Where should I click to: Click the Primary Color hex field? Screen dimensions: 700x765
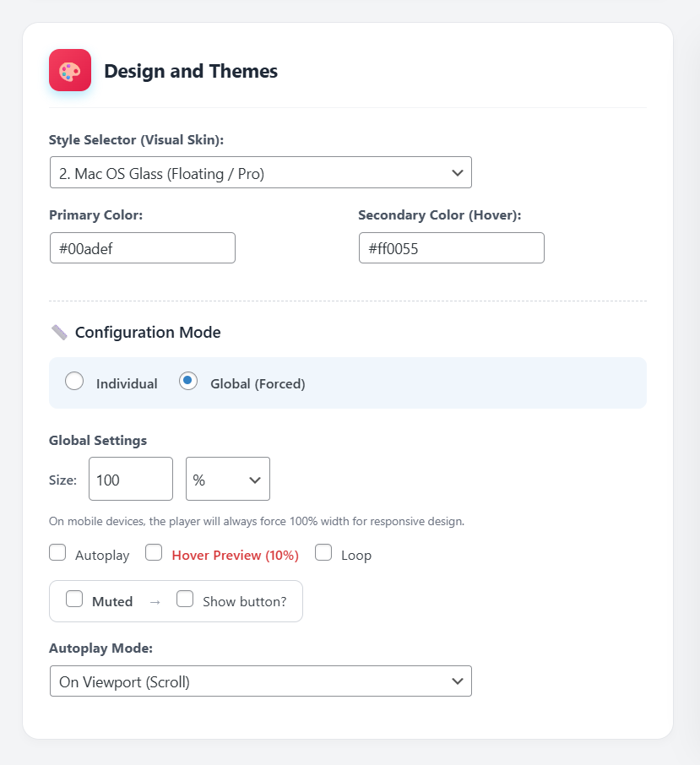(142, 248)
